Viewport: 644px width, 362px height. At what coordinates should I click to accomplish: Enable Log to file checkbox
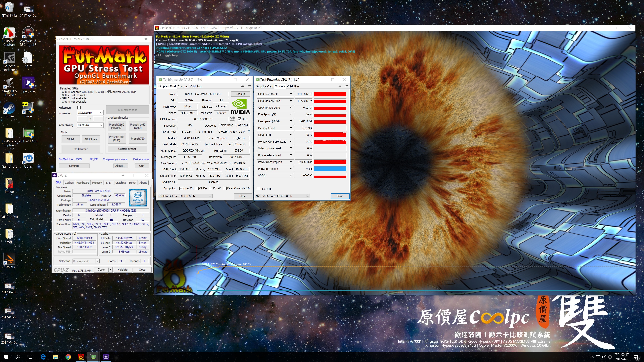pos(258,189)
